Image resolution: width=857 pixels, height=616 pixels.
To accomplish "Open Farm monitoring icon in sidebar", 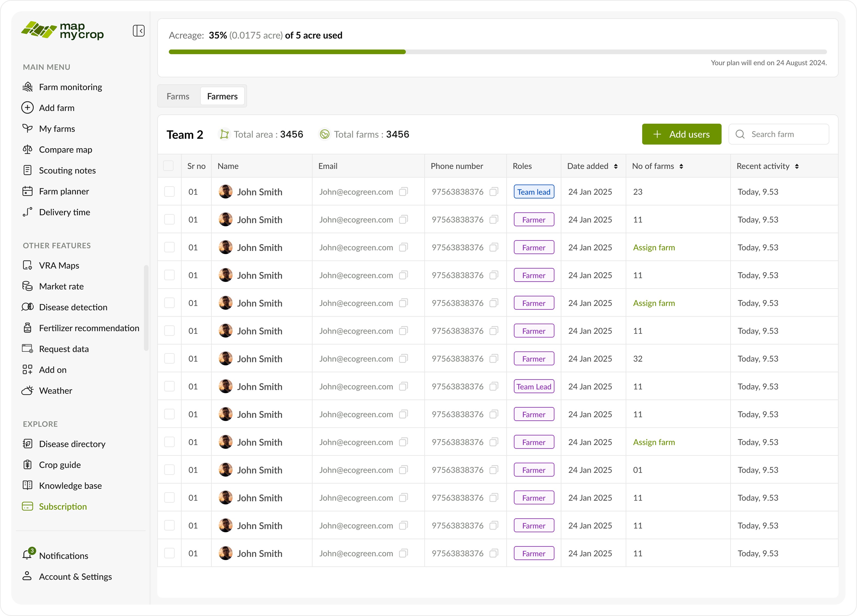I will [x=27, y=87].
